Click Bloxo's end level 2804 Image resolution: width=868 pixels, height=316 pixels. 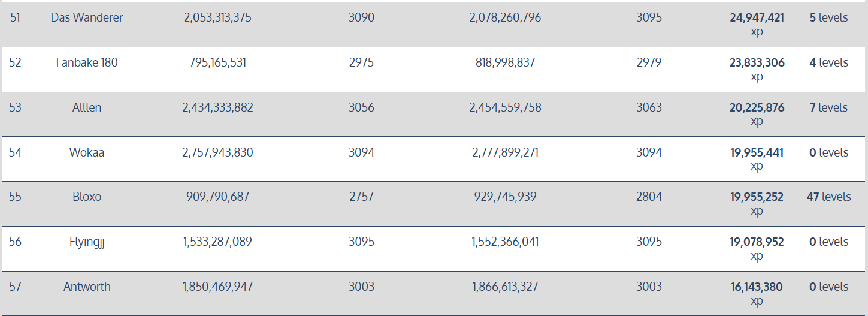pyautogui.click(x=649, y=197)
